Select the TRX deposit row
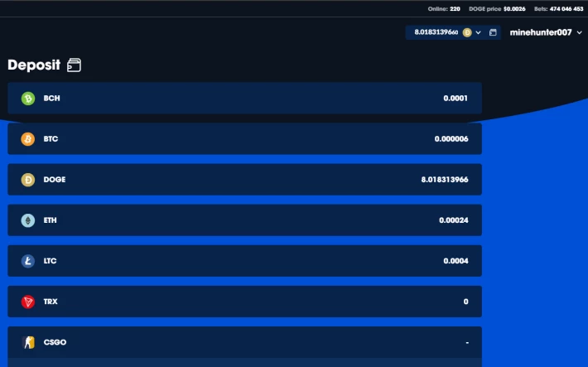 (x=244, y=302)
